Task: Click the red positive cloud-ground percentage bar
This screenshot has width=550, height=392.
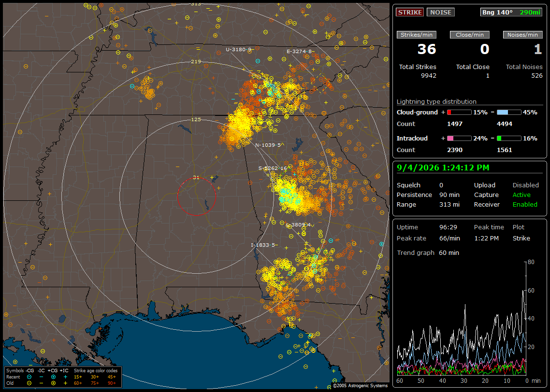Action: (x=459, y=112)
